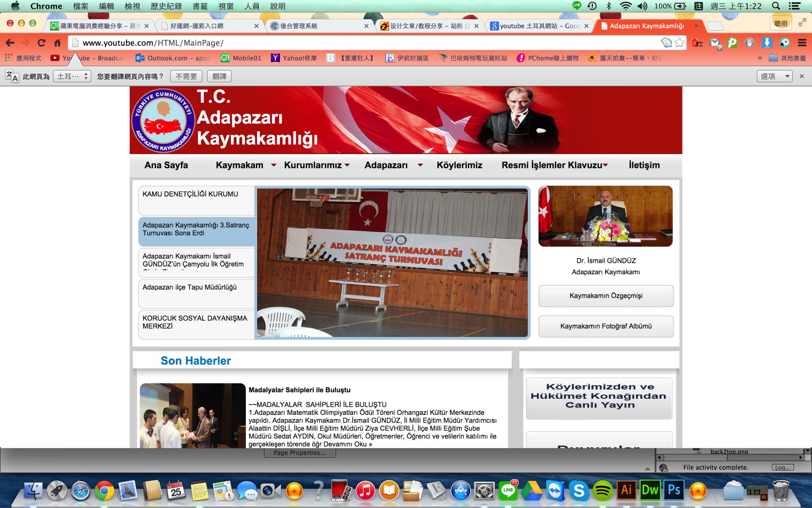Click the bookmark star icon
Viewport: 812px width, 508px height.
680,43
